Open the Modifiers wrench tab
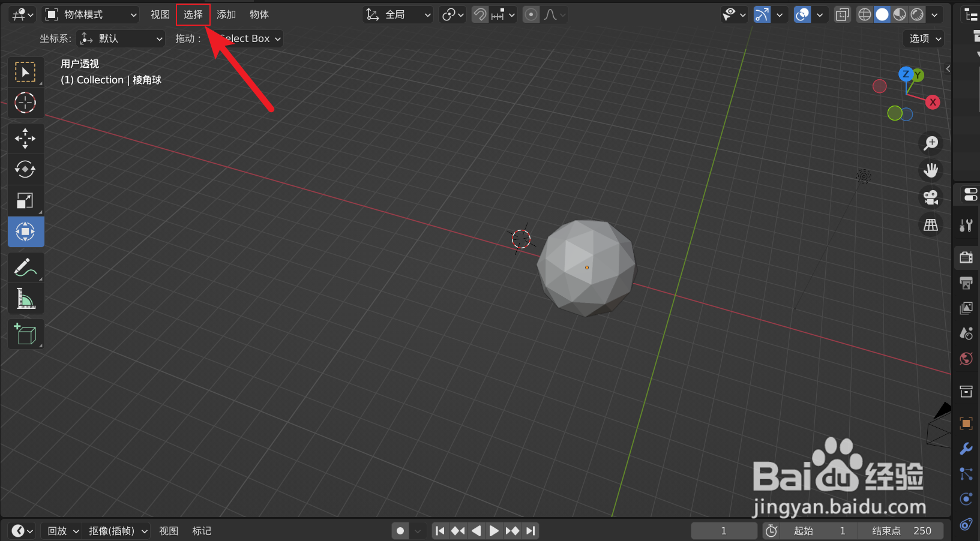980x541 pixels. (x=966, y=449)
